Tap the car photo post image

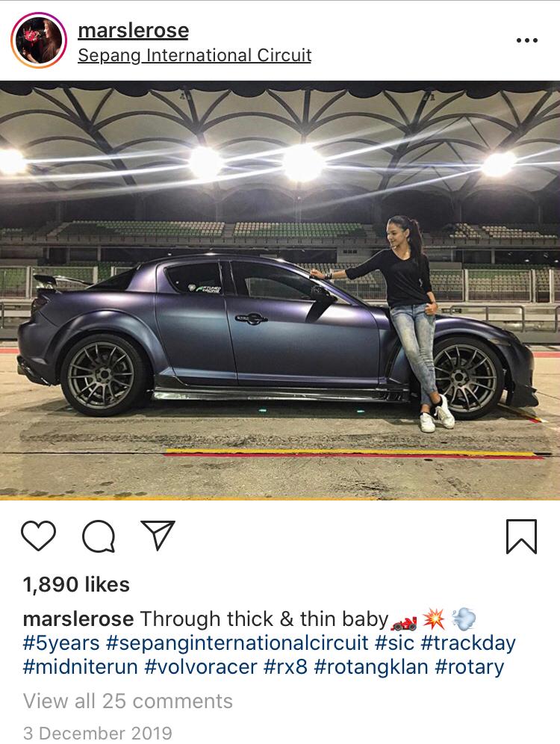(280, 291)
